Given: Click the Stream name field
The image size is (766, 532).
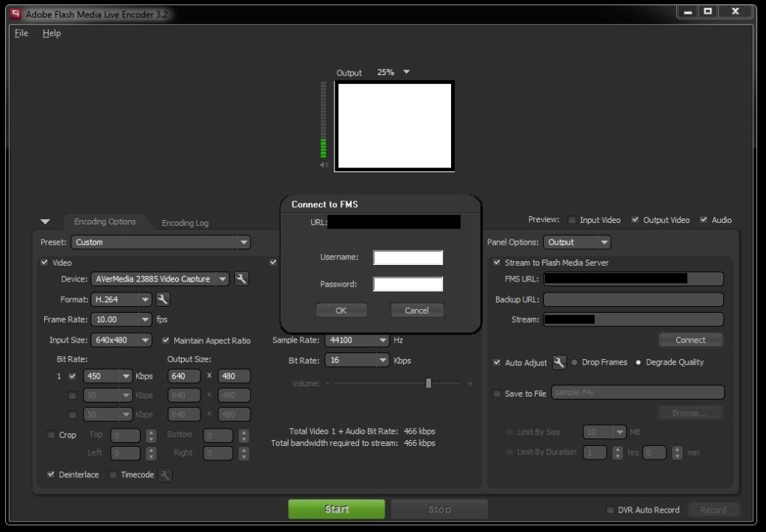Looking at the screenshot, I should click(634, 319).
